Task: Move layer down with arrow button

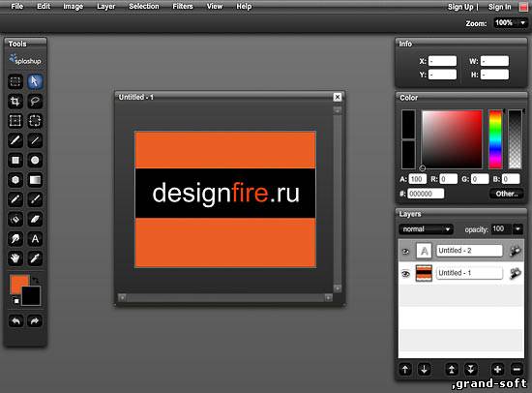Action: (424, 369)
